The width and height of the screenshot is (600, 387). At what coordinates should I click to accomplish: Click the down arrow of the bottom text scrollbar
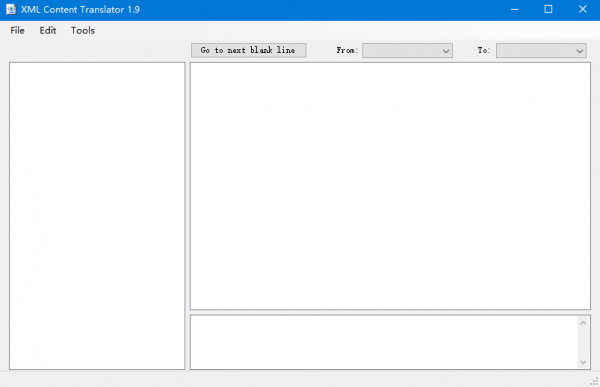(583, 362)
